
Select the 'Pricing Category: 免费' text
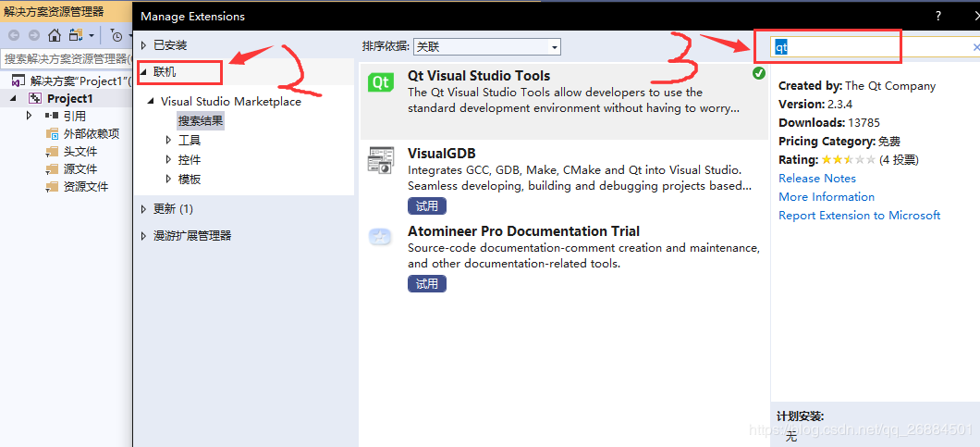coord(839,142)
